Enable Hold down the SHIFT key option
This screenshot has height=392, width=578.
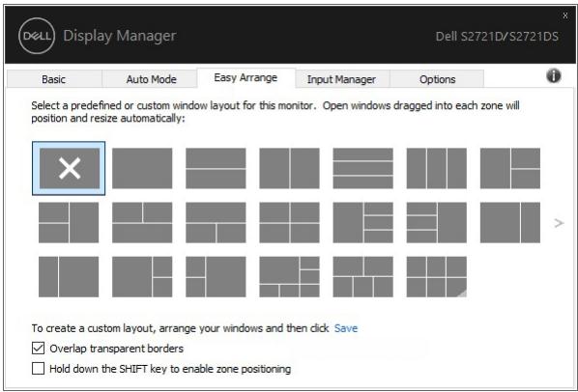pos(38,368)
